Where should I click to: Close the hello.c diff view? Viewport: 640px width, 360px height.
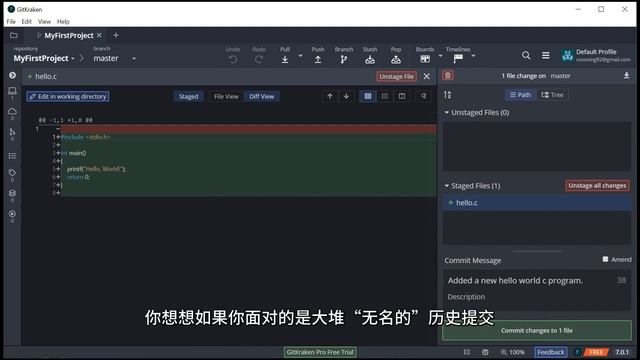click(x=427, y=76)
